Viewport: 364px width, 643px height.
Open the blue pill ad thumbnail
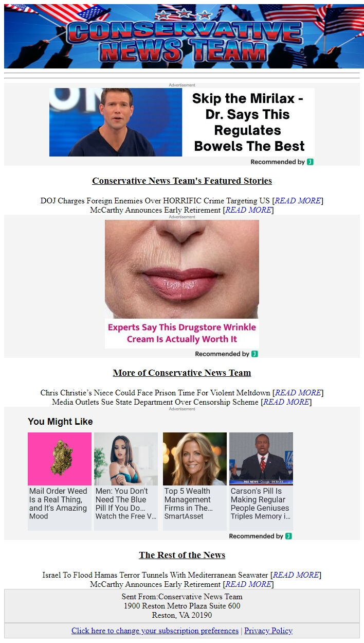(126, 459)
